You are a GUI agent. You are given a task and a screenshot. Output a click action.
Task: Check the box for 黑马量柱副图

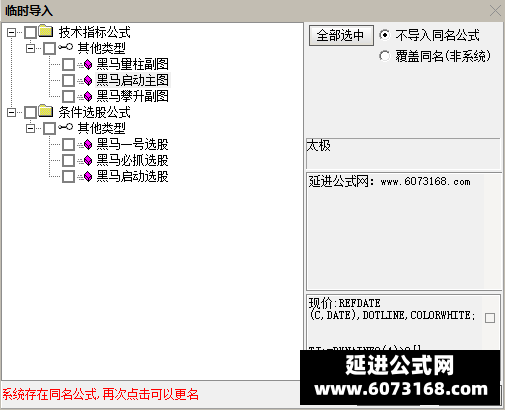[68, 64]
